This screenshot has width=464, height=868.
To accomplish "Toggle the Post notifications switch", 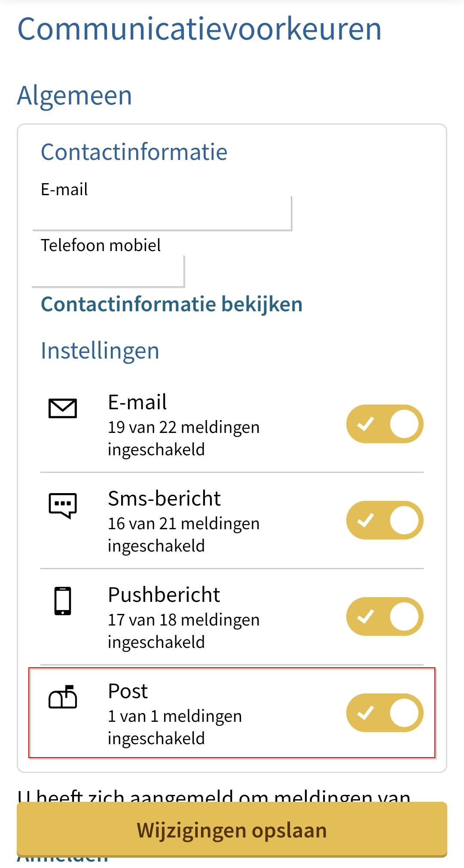I will tap(385, 713).
